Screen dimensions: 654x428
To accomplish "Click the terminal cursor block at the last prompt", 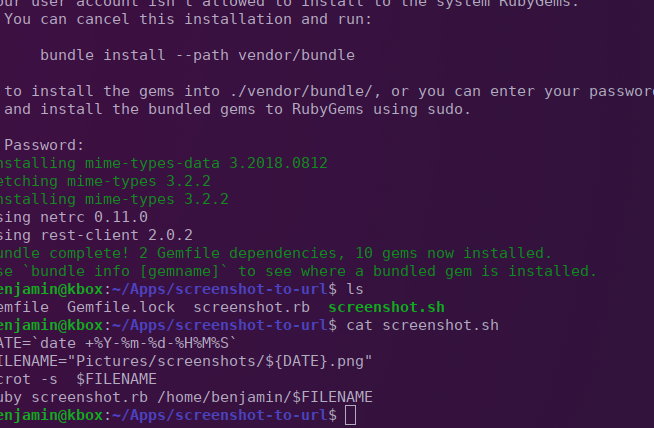I will [x=350, y=415].
